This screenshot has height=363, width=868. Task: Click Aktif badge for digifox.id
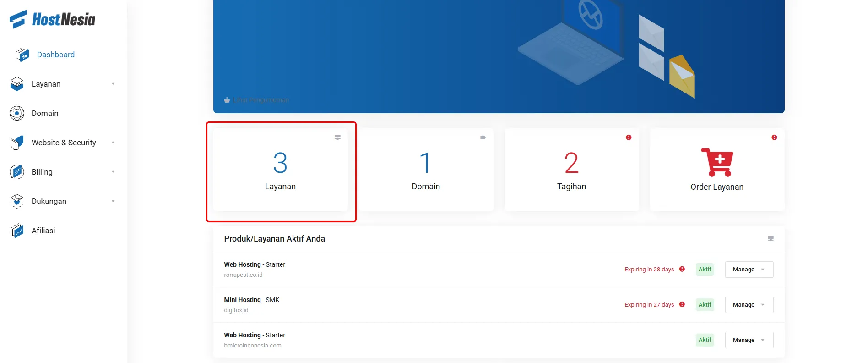pyautogui.click(x=705, y=305)
